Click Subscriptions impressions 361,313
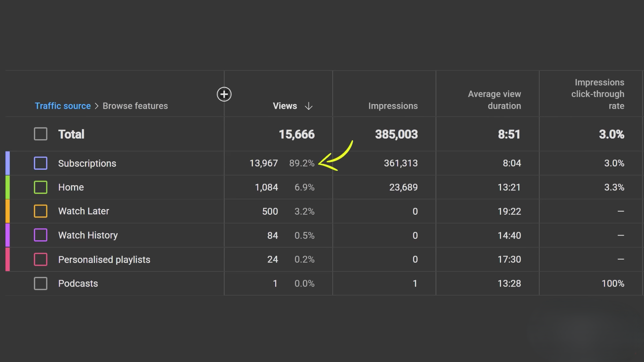This screenshot has height=362, width=644. coord(401,163)
